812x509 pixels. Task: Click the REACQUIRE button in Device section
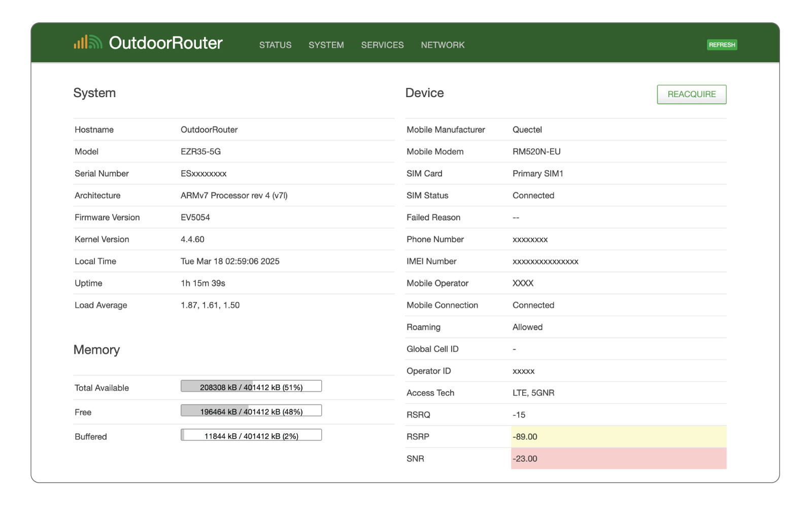[x=691, y=94]
